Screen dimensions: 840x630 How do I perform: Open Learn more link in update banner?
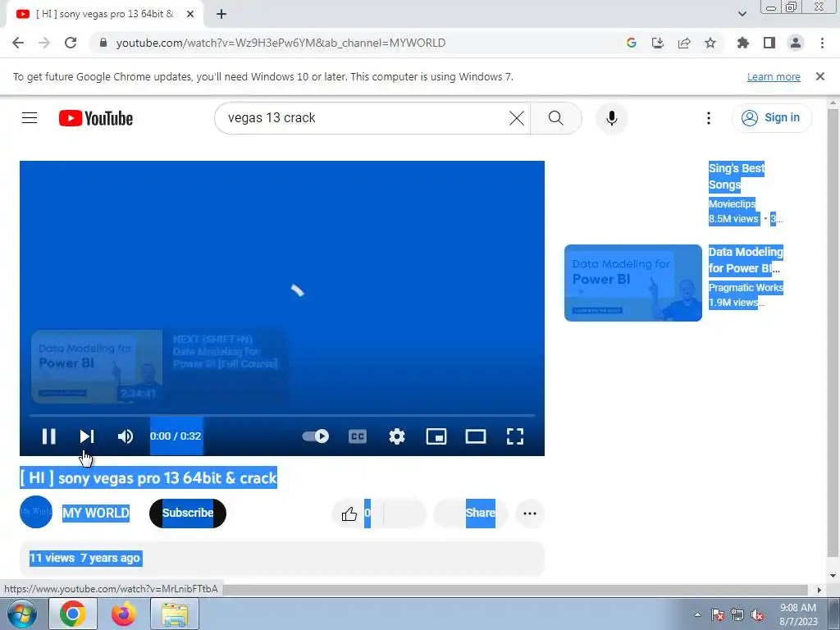(774, 76)
